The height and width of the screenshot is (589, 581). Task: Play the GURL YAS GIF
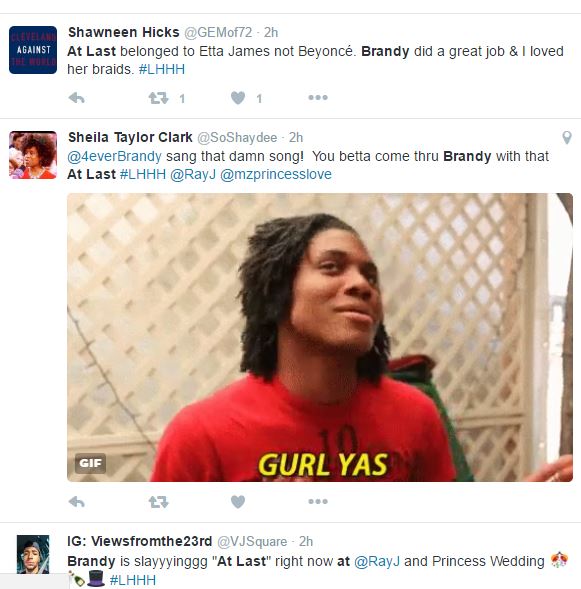pos(320,337)
